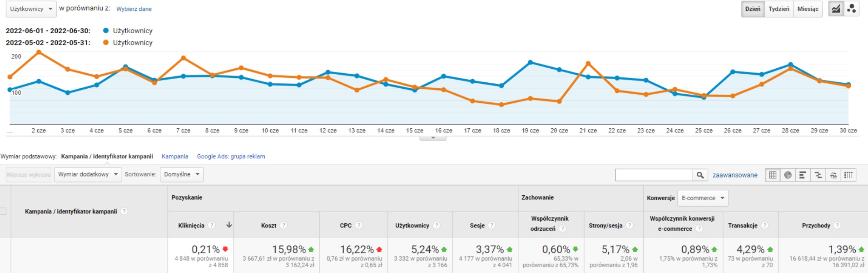Image resolution: width=868 pixels, height=273 pixels.
Task: Select the comparison view icon
Action: click(x=818, y=175)
